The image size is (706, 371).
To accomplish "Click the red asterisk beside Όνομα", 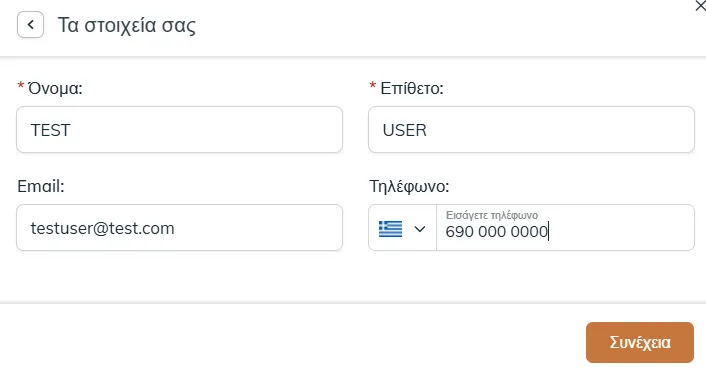I will coord(21,86).
